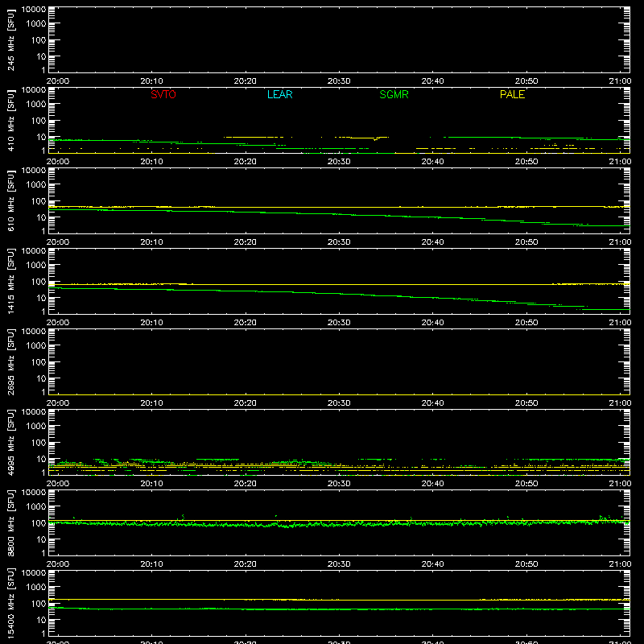Click the 20:10 time label under 410 MHz panel
The height and width of the screenshot is (644, 644).
pyautogui.click(x=151, y=162)
